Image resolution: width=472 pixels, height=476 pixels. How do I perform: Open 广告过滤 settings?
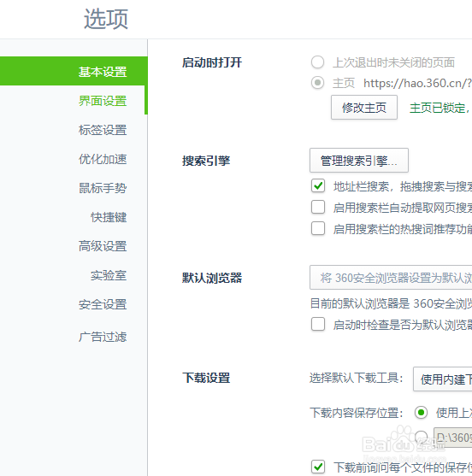coord(103,337)
